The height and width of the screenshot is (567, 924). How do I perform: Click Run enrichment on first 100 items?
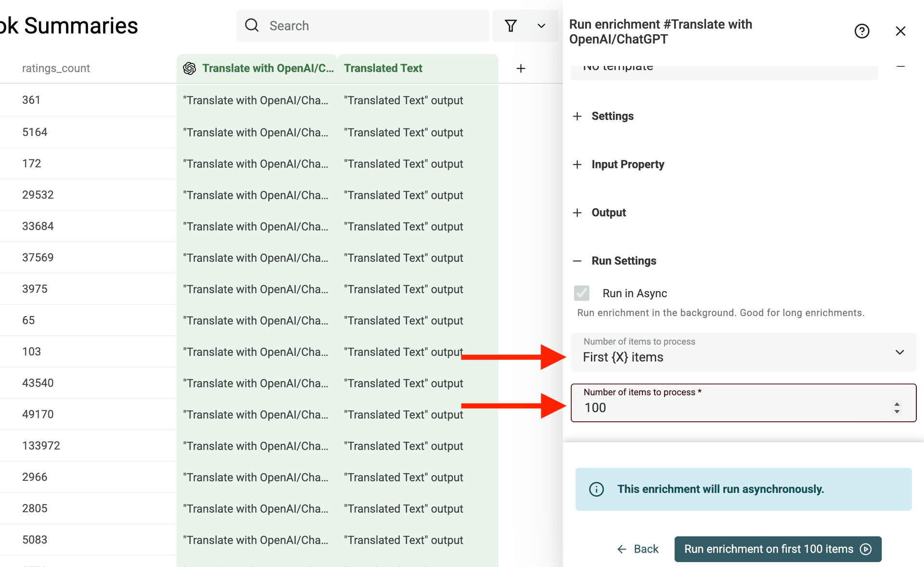pos(778,549)
